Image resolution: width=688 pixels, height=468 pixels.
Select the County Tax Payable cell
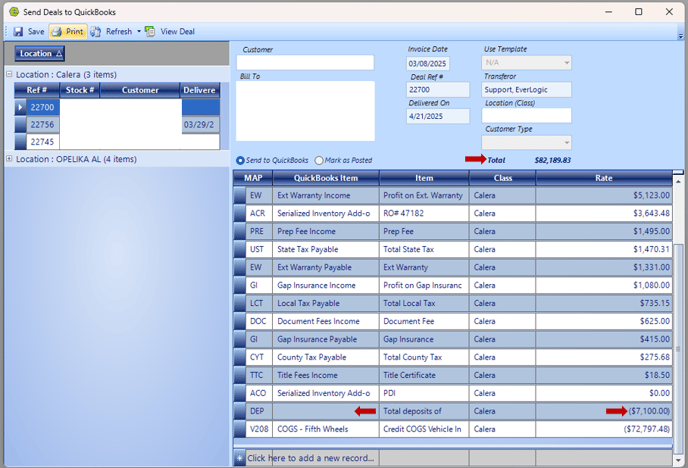tap(326, 357)
